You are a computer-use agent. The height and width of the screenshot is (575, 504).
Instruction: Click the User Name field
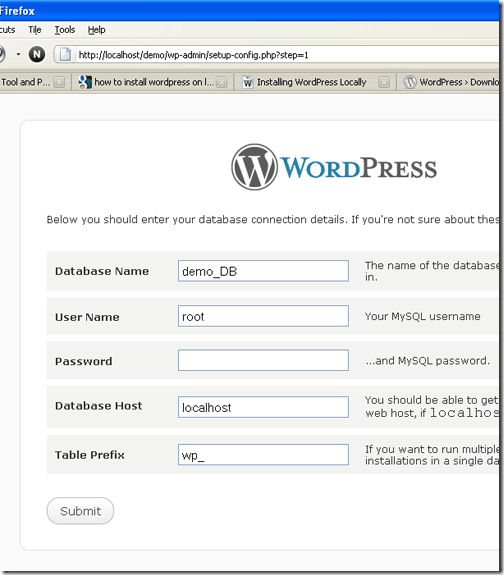[x=263, y=316]
